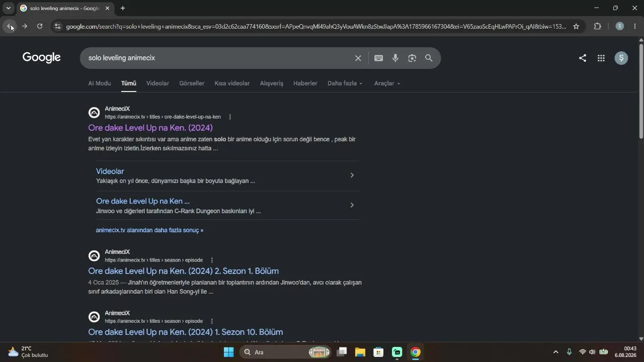Open more options for the first AnimeciX result
Viewport: 644px width, 362px height.
pos(230,117)
